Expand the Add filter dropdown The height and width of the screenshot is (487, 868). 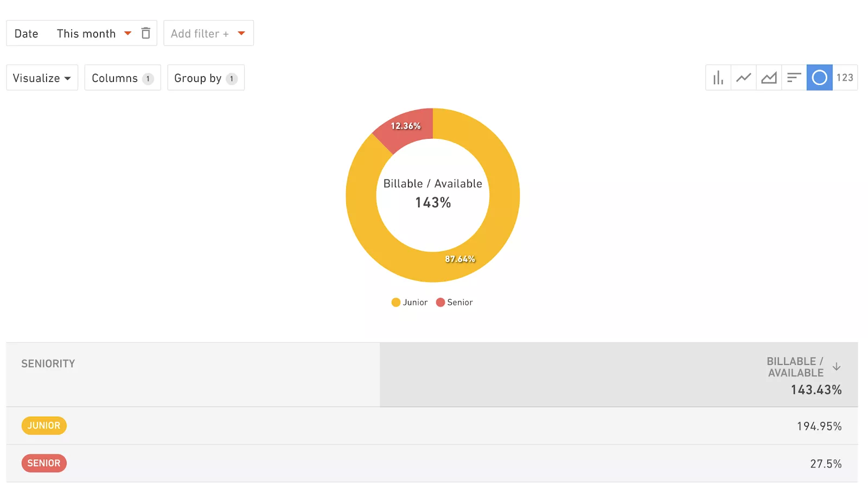(x=208, y=33)
